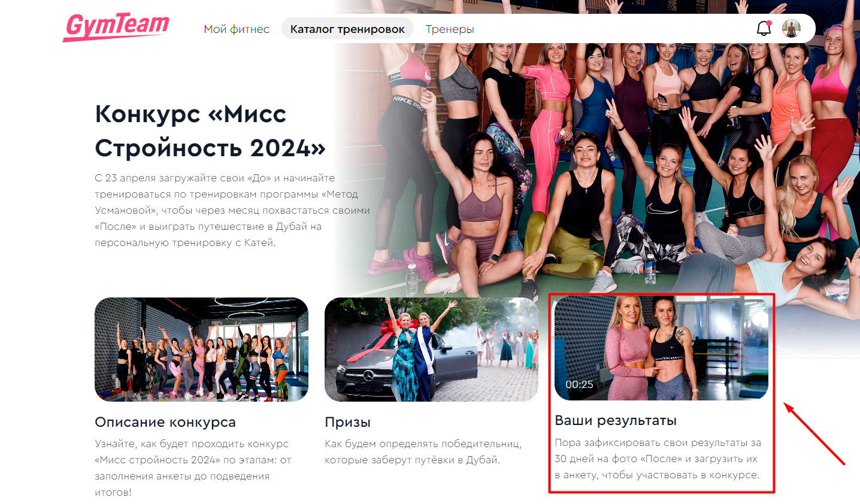Viewport: 860px width, 504px height.
Task: Open the Тренеры page
Action: [x=450, y=29]
